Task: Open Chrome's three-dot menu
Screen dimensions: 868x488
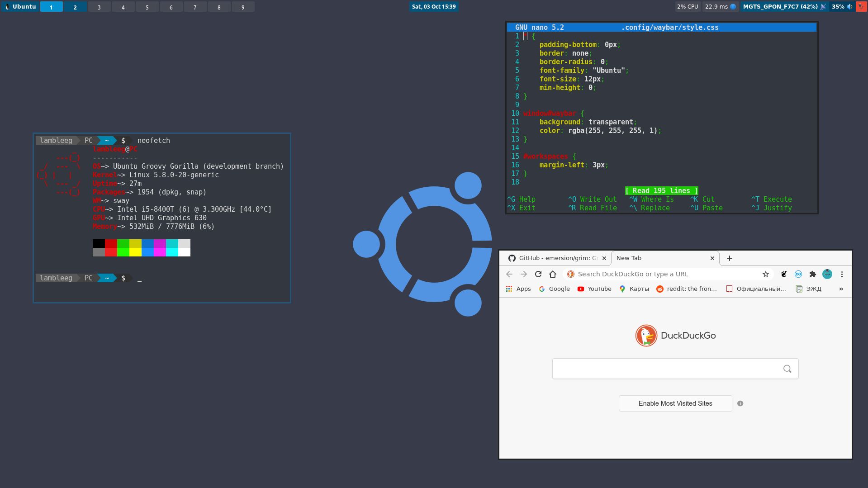Action: tap(842, 274)
